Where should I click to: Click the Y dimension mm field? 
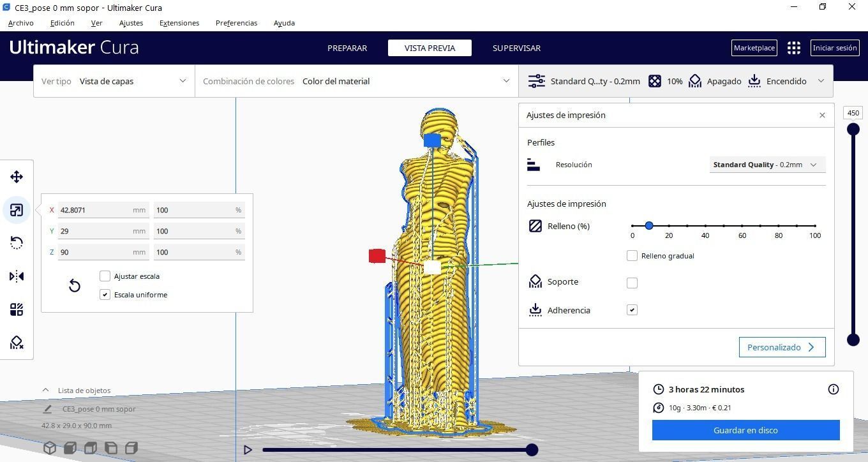[103, 231]
